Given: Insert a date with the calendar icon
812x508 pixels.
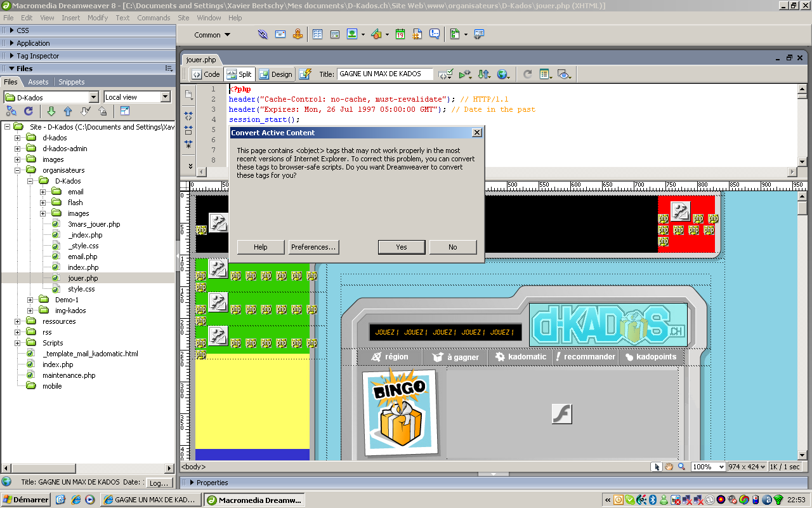Looking at the screenshot, I should pyautogui.click(x=400, y=34).
